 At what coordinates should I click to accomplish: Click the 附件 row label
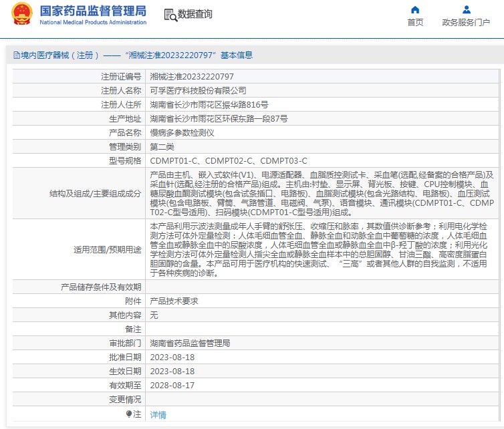133,301
